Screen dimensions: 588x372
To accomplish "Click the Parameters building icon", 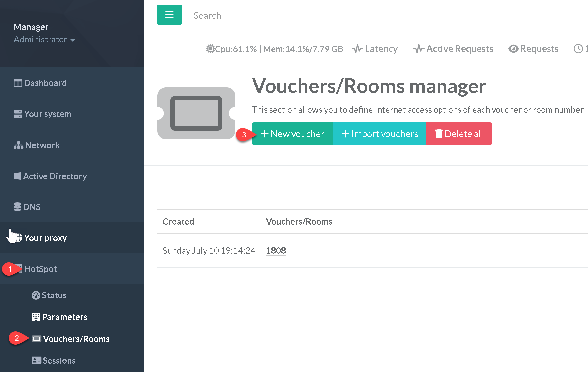I will tap(36, 317).
